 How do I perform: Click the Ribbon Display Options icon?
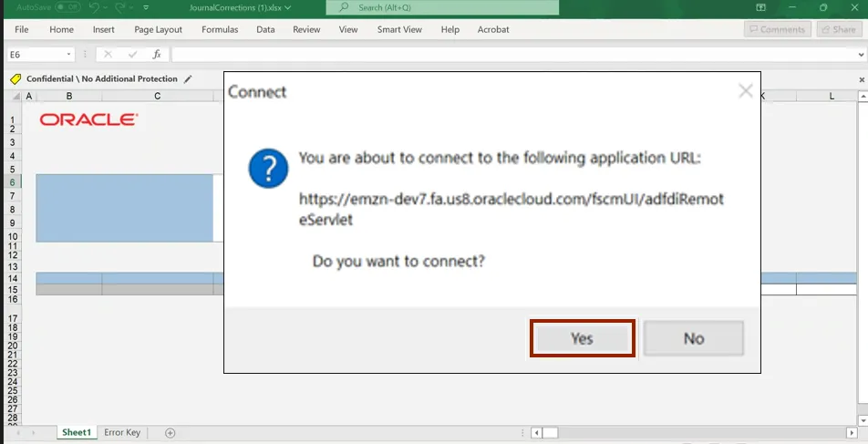tap(760, 7)
